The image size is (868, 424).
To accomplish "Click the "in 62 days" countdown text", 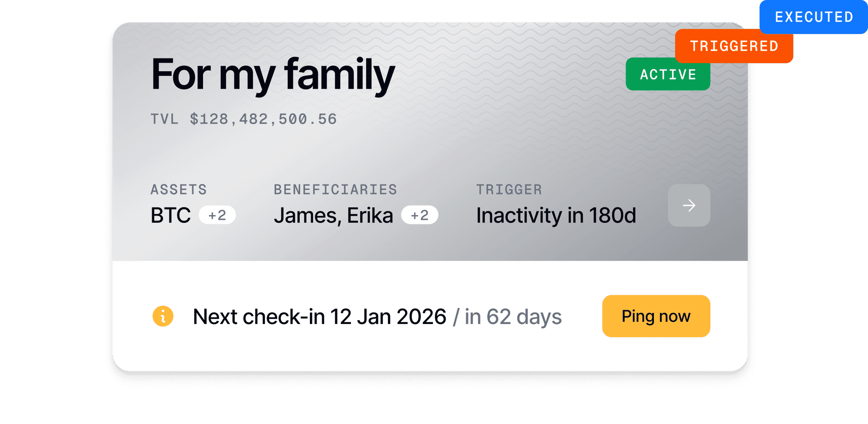I will click(513, 317).
